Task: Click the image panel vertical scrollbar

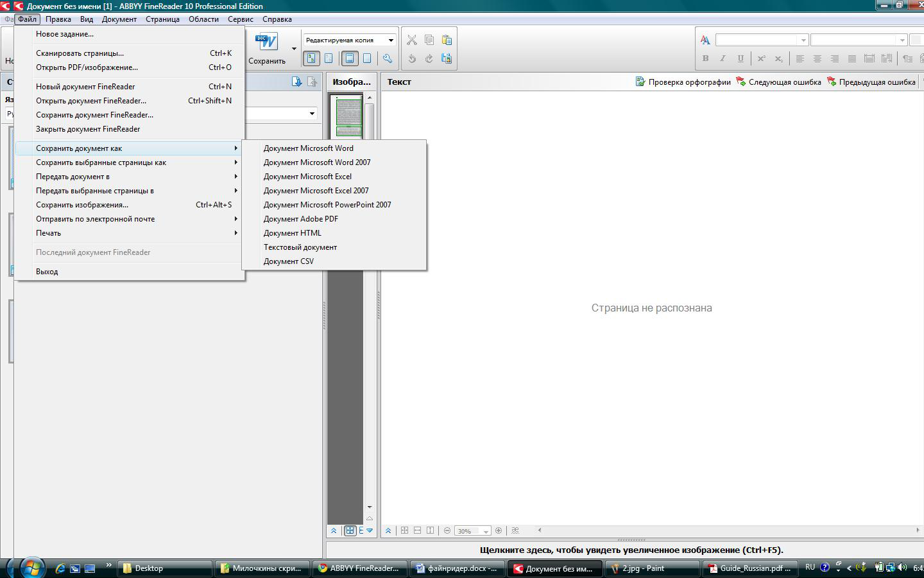Action: 370,302
